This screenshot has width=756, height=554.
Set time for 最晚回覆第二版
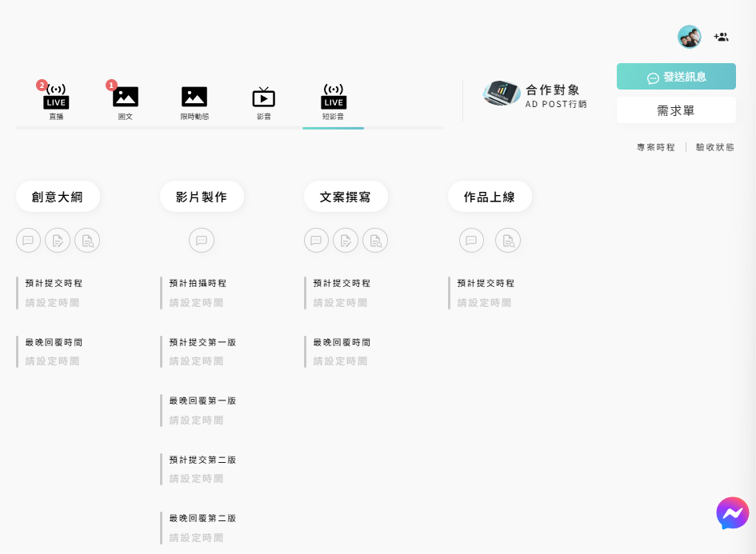[196, 538]
